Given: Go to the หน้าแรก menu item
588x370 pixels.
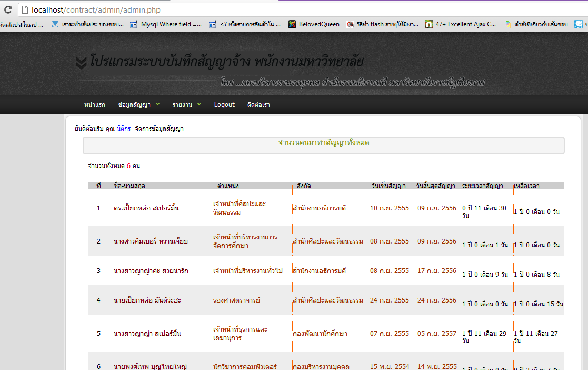Looking at the screenshot, I should click(95, 105).
